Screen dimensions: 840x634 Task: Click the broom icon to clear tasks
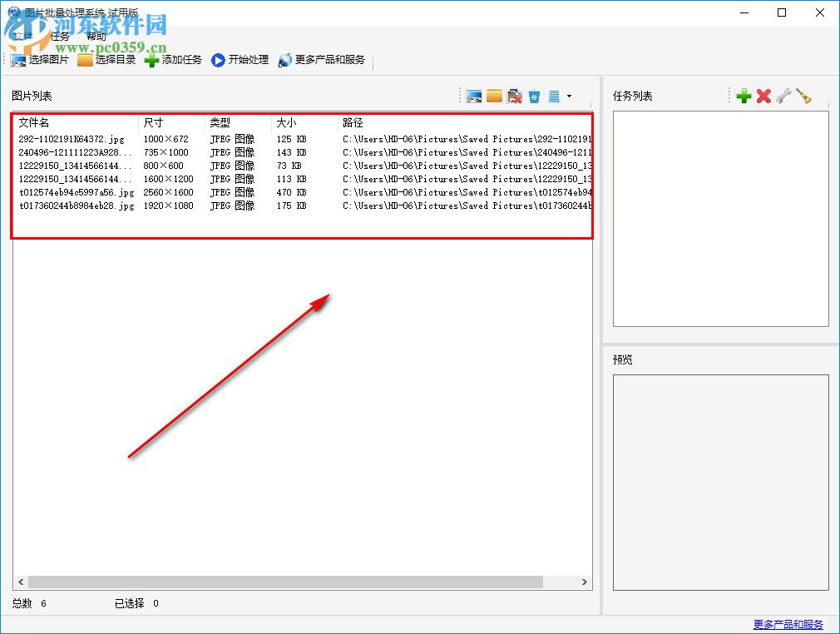[x=803, y=97]
